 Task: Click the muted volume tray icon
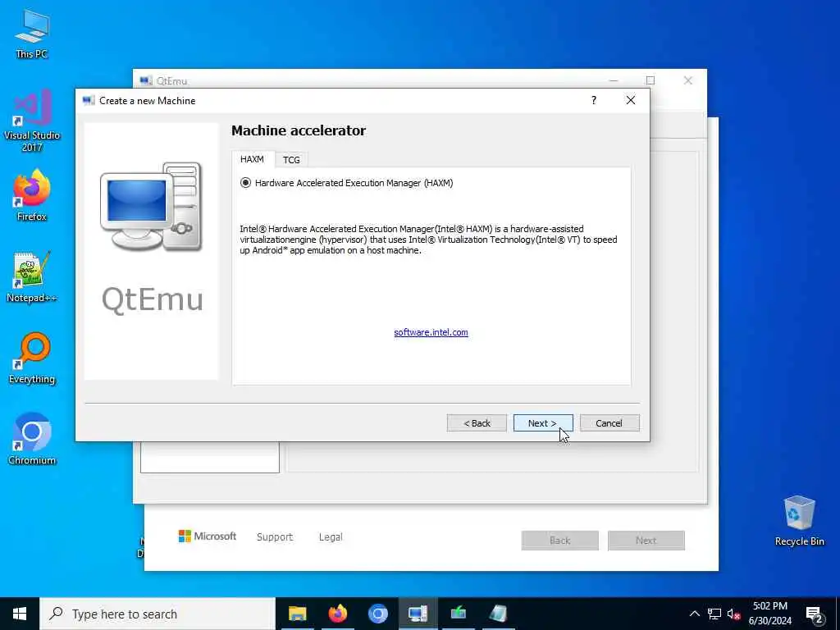point(733,614)
